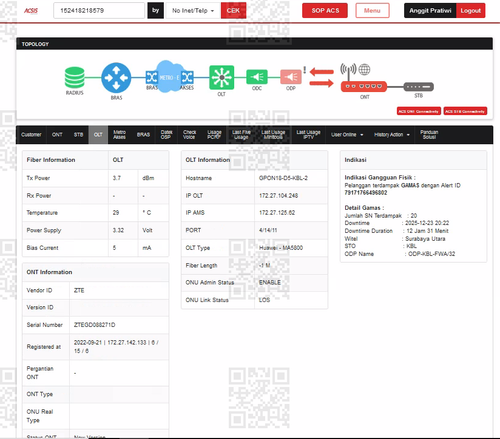500x439 pixels.
Task: Click the wifi signal icon above ONT
Action: click(x=348, y=70)
